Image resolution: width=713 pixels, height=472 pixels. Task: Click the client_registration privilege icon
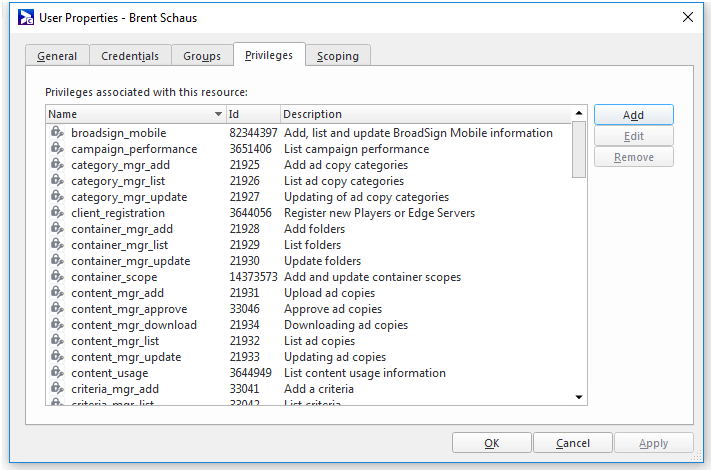(57, 213)
